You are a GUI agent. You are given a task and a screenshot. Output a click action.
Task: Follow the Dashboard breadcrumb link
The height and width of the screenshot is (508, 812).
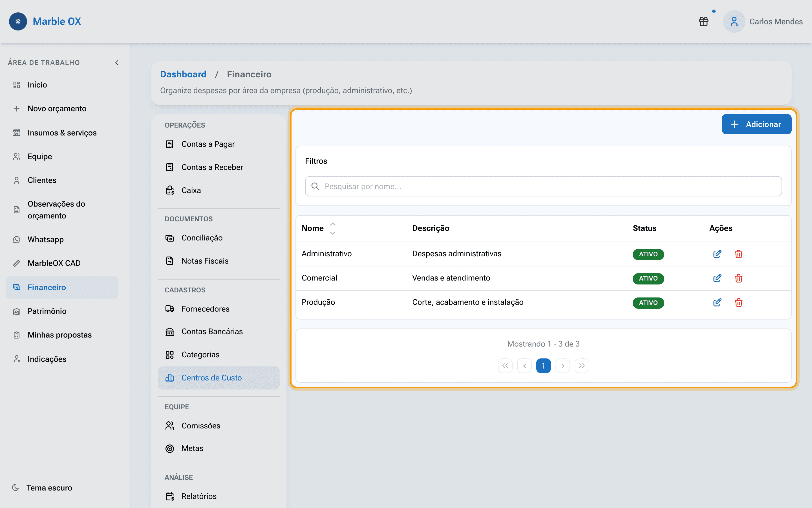(183, 74)
